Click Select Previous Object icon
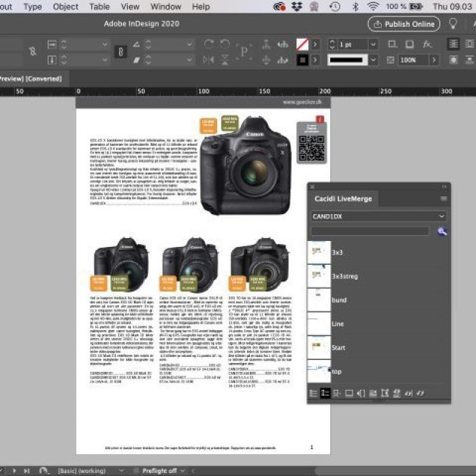476x476 pixels. [283, 44]
